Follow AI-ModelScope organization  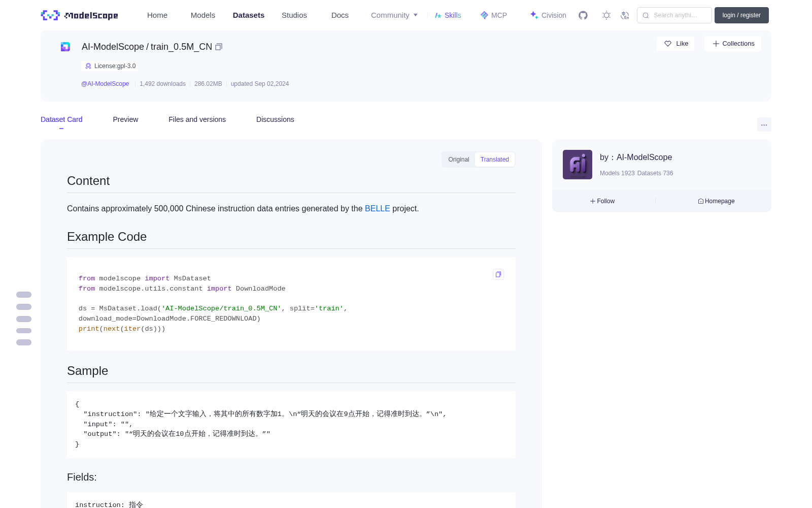[x=602, y=201]
